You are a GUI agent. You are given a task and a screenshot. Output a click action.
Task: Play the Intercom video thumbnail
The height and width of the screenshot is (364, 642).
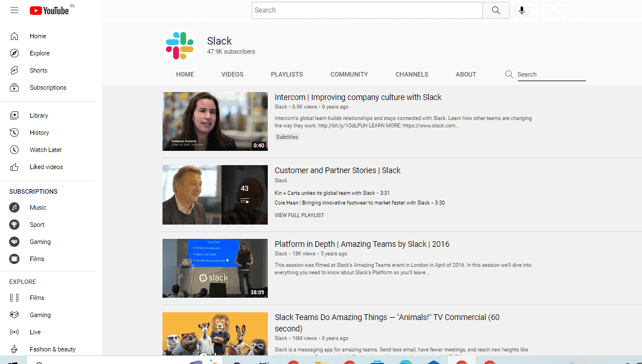click(x=215, y=122)
